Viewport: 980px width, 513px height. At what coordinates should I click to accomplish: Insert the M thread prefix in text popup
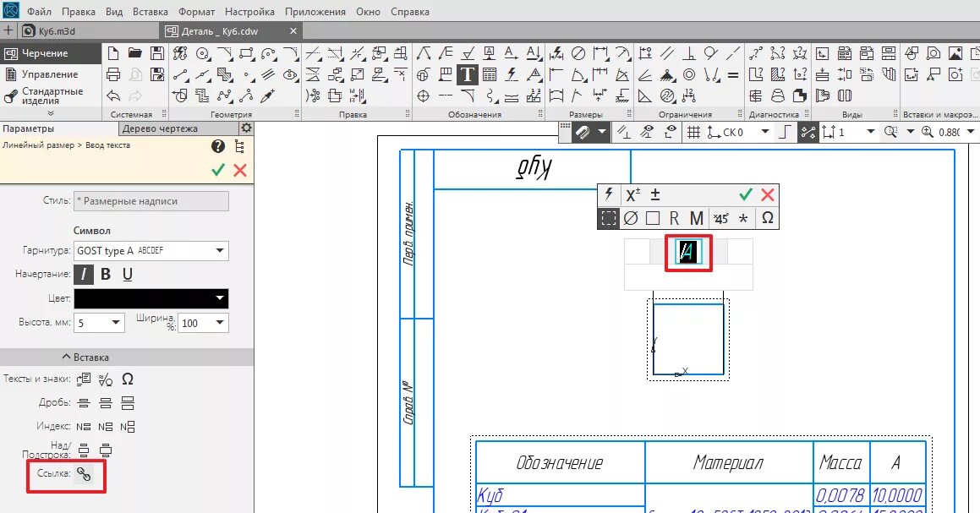696,218
